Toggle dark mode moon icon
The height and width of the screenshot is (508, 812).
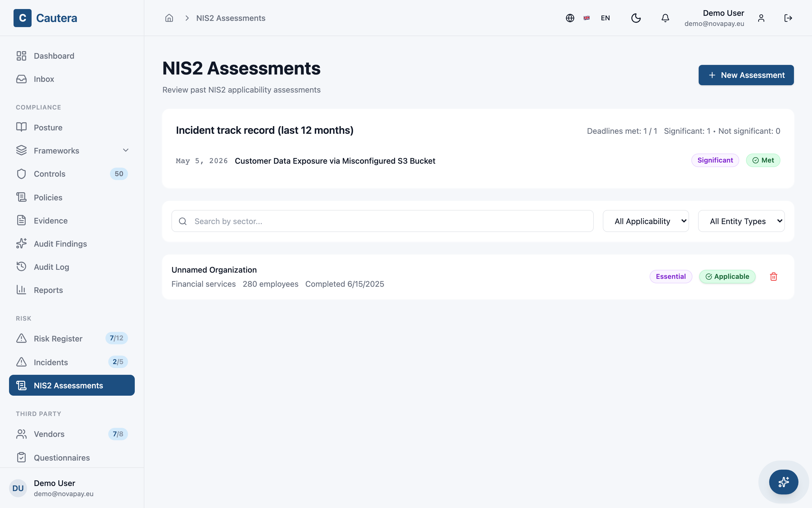pyautogui.click(x=636, y=18)
